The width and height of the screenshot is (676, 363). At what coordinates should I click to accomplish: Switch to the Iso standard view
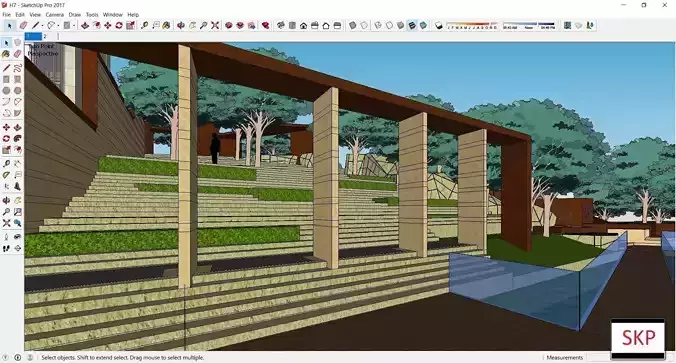[x=281, y=25]
